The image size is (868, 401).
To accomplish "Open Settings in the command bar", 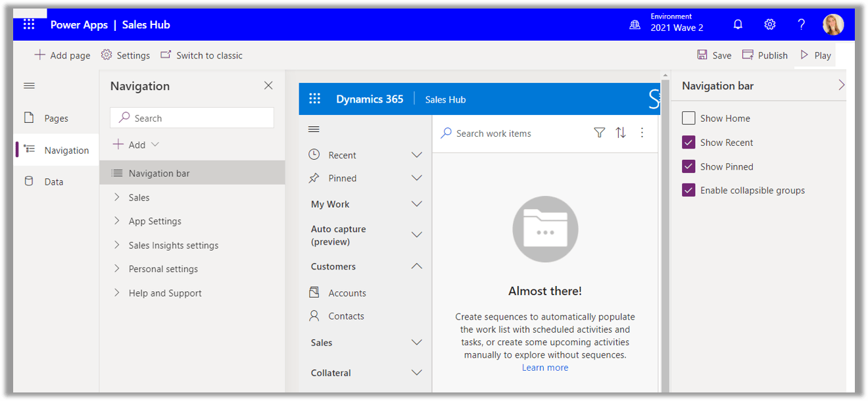I will pyautogui.click(x=126, y=55).
